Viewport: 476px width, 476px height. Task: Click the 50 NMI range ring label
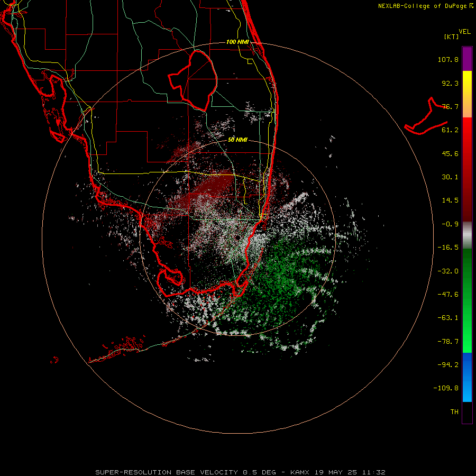coord(237,140)
